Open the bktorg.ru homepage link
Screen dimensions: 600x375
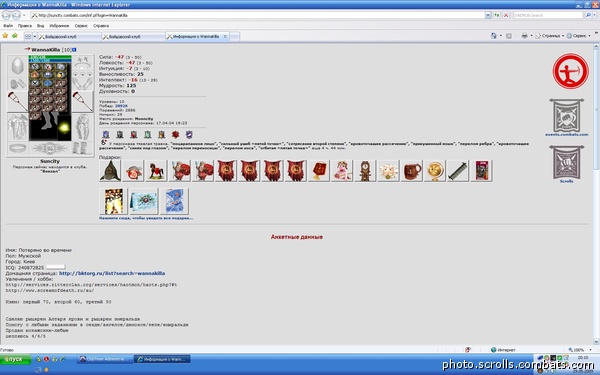112,273
